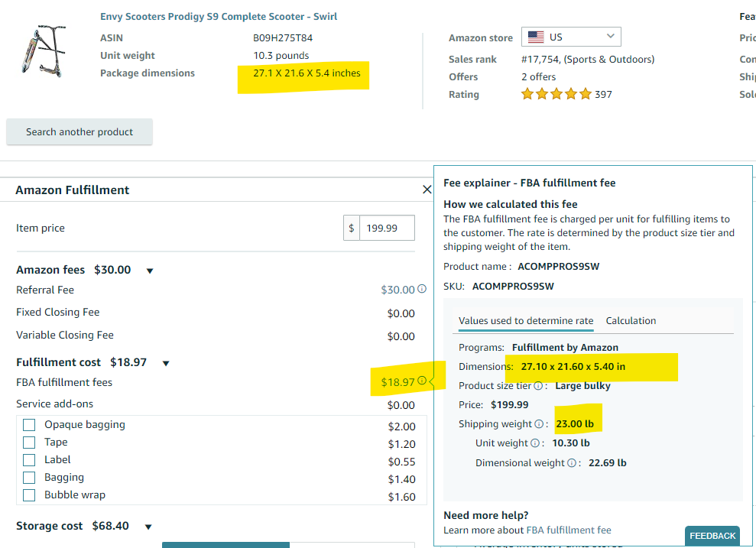Click the Unit weight info icon
The image size is (756, 548).
(534, 443)
